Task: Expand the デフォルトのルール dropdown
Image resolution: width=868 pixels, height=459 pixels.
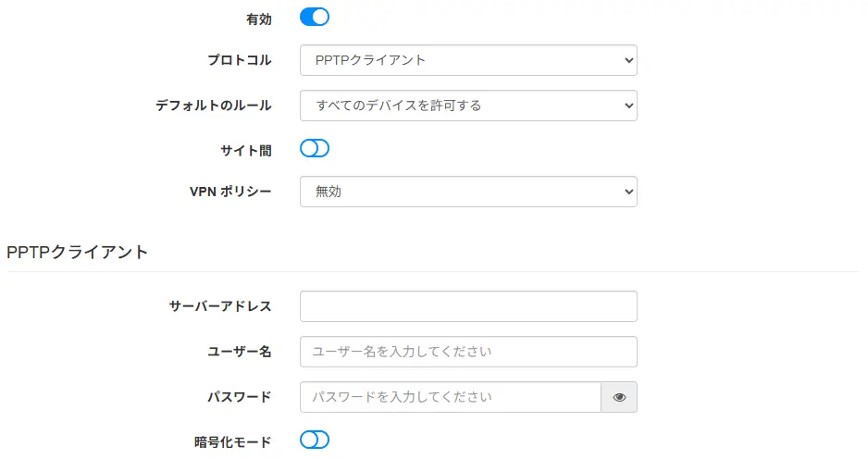Action: coord(468,105)
